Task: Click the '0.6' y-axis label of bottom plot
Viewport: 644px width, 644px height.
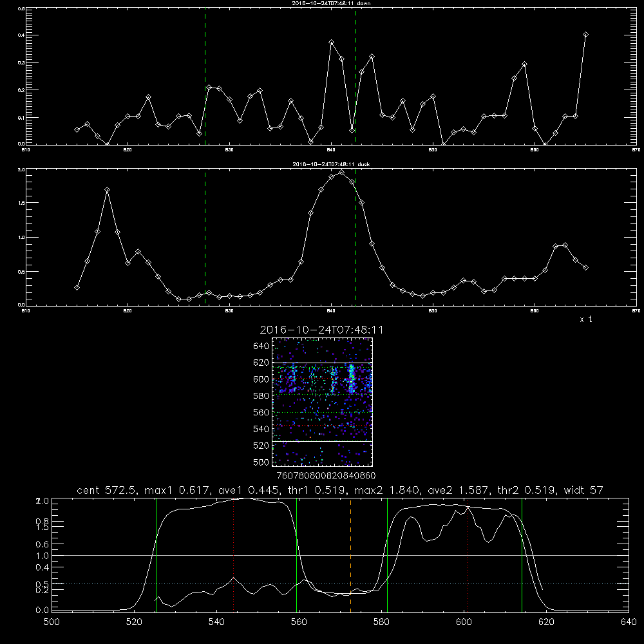Action: [43, 544]
